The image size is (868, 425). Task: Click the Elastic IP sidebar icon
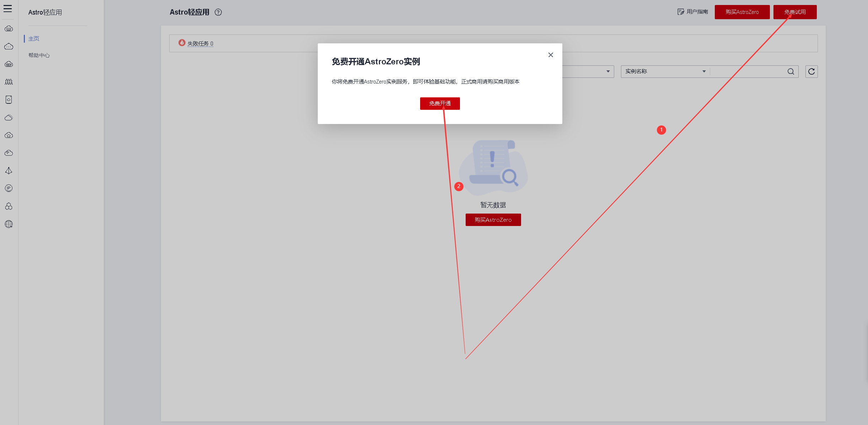point(9,188)
